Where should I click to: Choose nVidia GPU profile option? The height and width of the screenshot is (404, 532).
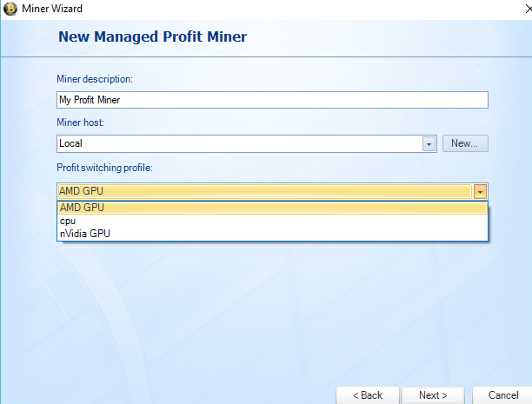272,234
